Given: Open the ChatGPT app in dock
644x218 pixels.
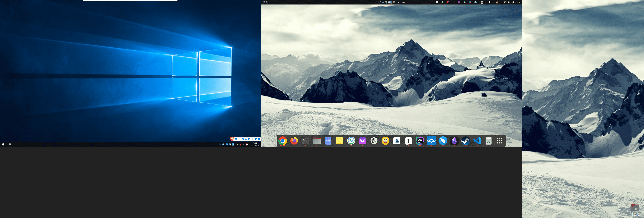Looking at the screenshot, I should (x=374, y=141).
